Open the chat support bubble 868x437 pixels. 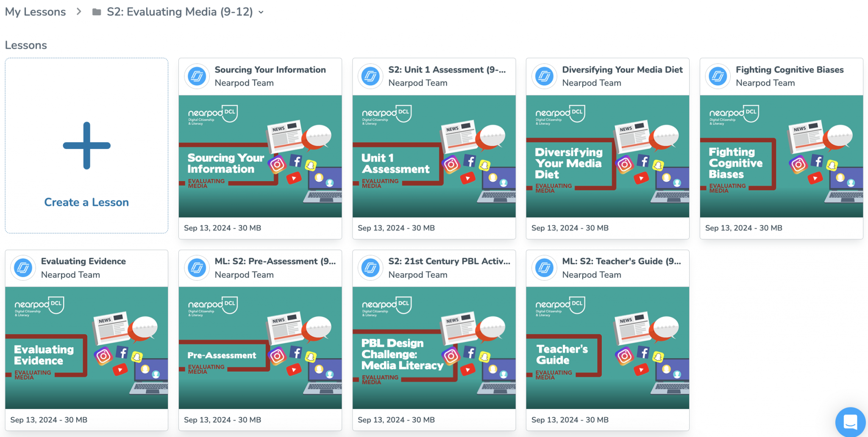pyautogui.click(x=850, y=422)
